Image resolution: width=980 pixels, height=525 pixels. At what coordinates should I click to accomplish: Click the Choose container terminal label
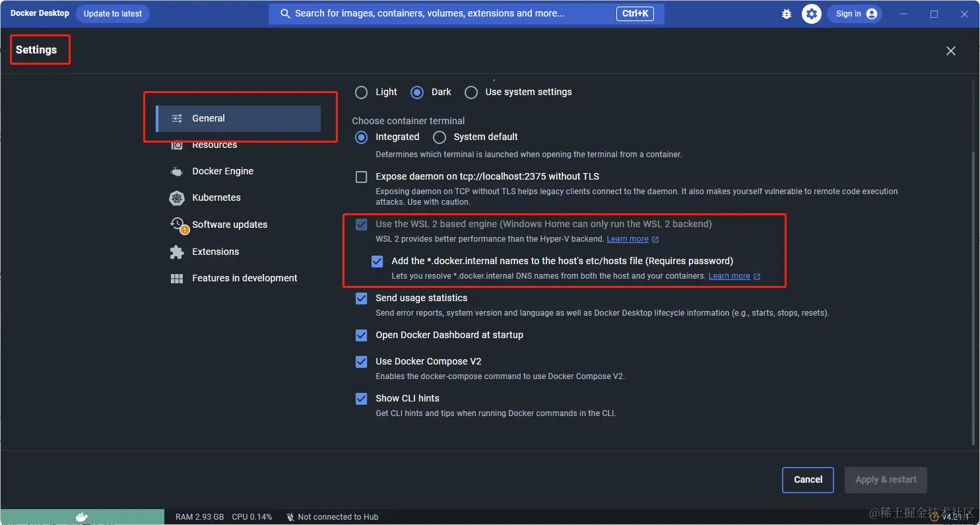point(408,122)
